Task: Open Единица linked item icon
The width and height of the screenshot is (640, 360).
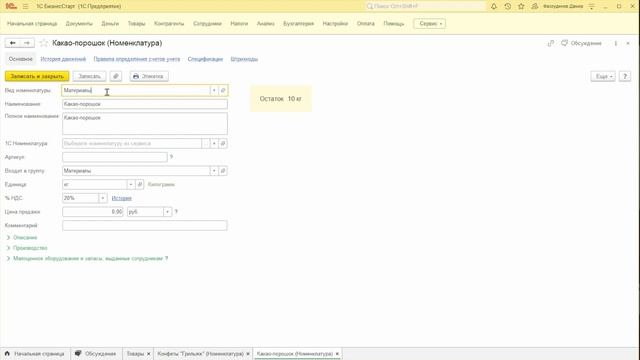Action: pos(140,184)
